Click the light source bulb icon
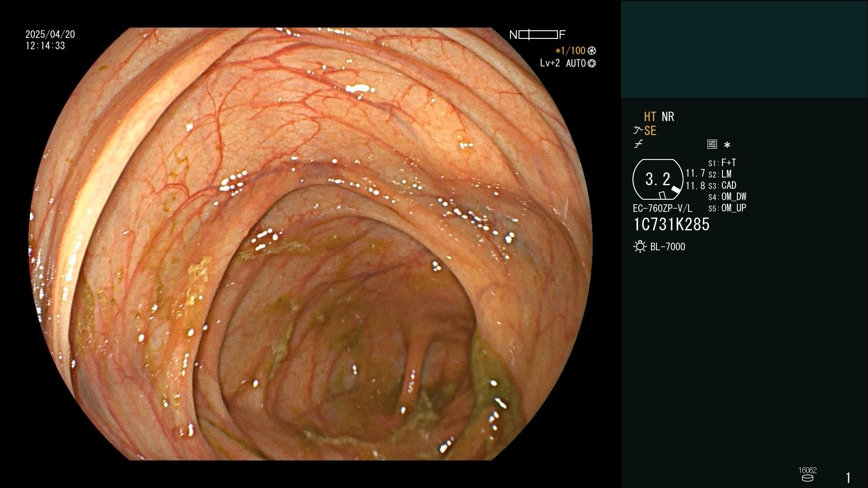 (640, 247)
